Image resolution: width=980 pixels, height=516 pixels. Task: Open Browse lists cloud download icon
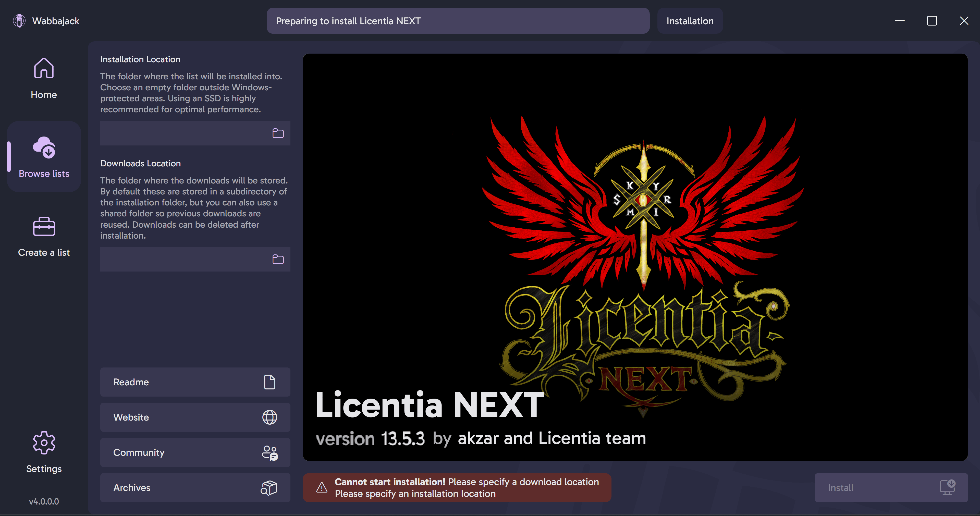pos(44,147)
